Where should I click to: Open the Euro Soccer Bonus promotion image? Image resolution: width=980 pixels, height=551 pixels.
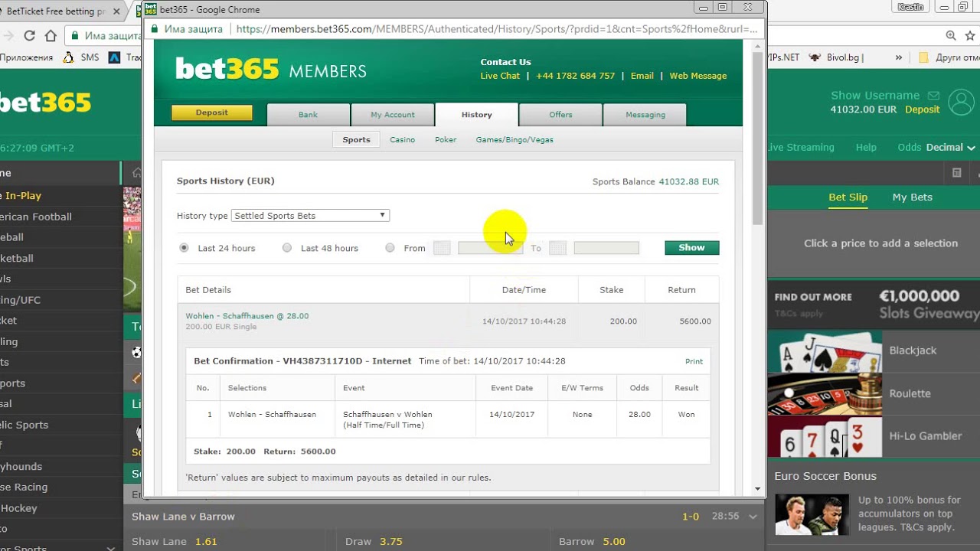812,514
